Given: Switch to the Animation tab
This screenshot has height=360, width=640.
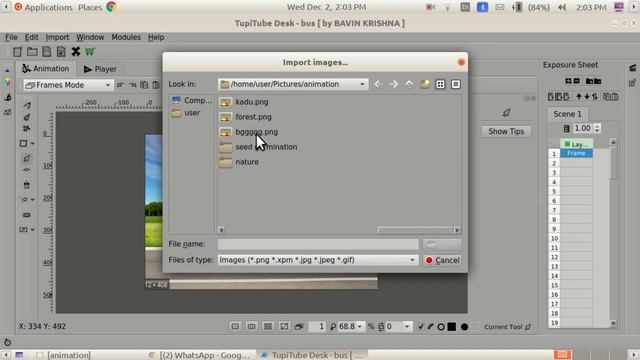Looking at the screenshot, I should pyautogui.click(x=45, y=69).
